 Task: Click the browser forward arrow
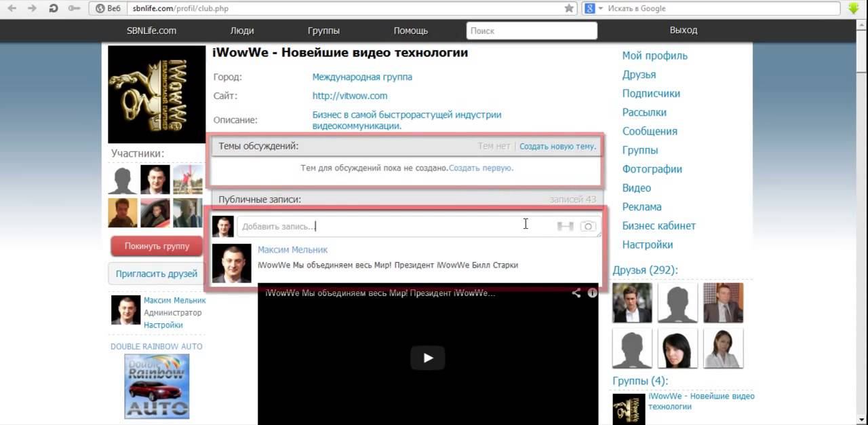[33, 8]
